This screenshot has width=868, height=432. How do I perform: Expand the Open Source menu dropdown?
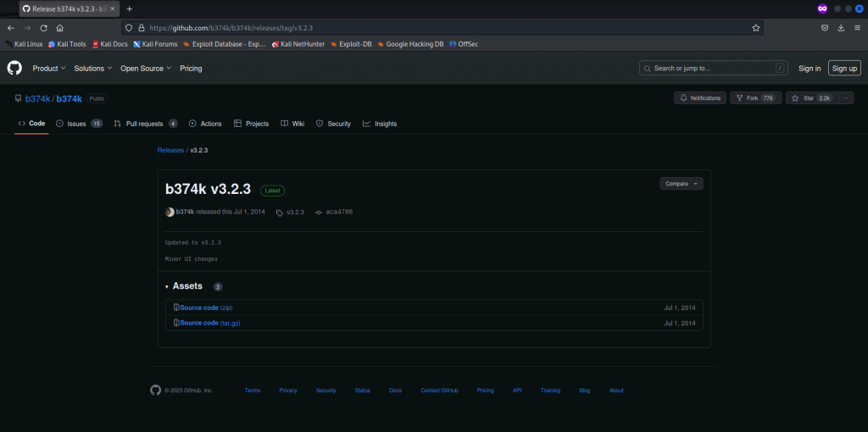[146, 69]
